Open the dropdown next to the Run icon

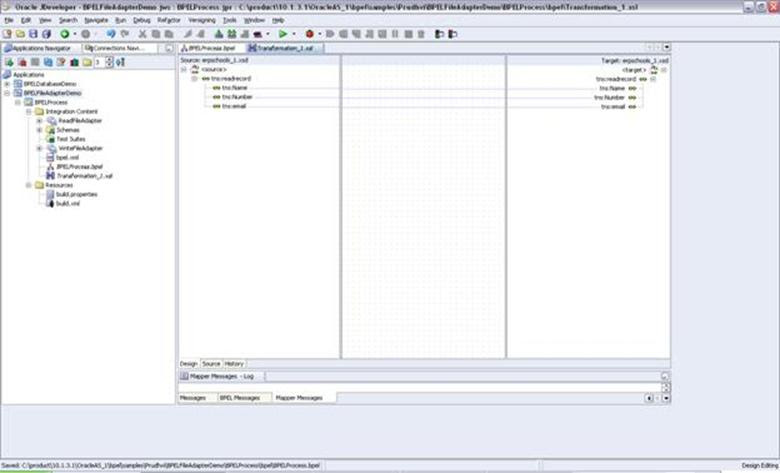294,34
